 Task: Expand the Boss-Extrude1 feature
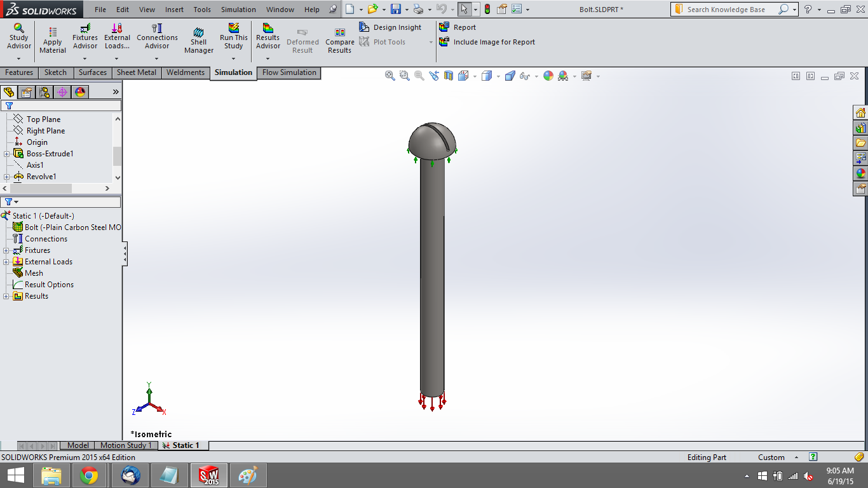6,153
